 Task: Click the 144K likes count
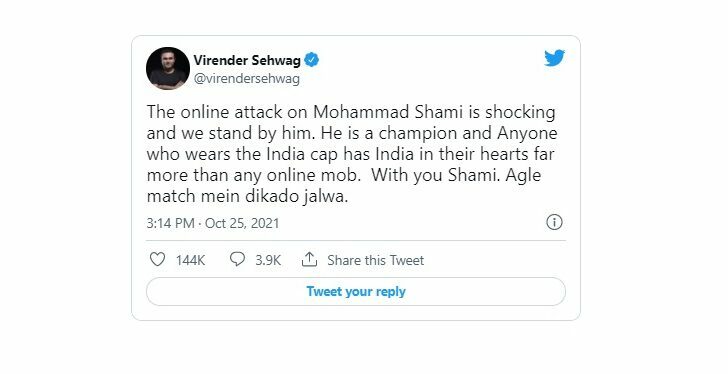[x=190, y=260]
